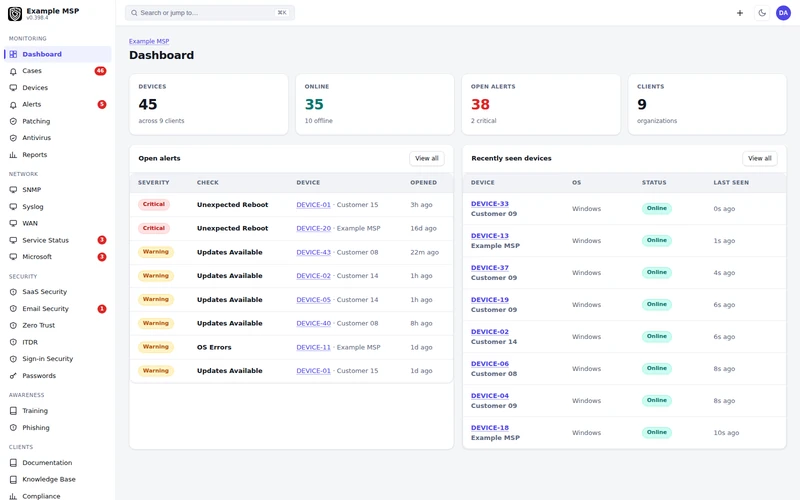Image resolution: width=800 pixels, height=500 pixels.
Task: Click the Example MSP breadcrumb link
Action: 149,41
